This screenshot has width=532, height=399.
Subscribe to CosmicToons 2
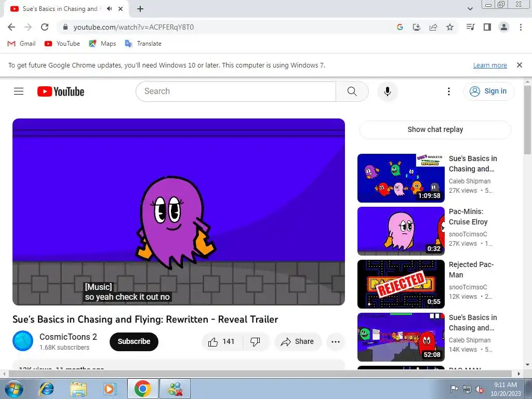tap(134, 341)
